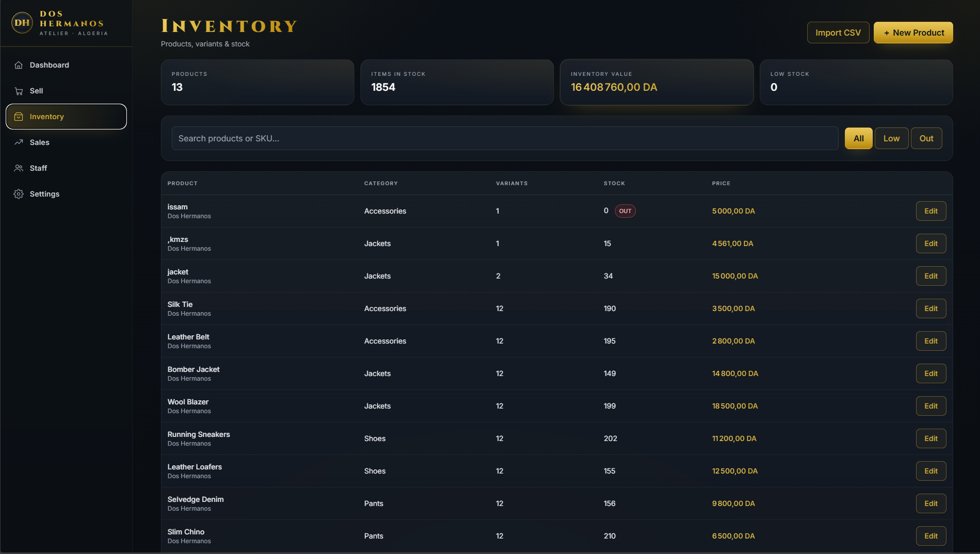Click Import CSV button
The width and height of the screenshot is (980, 554).
point(838,32)
